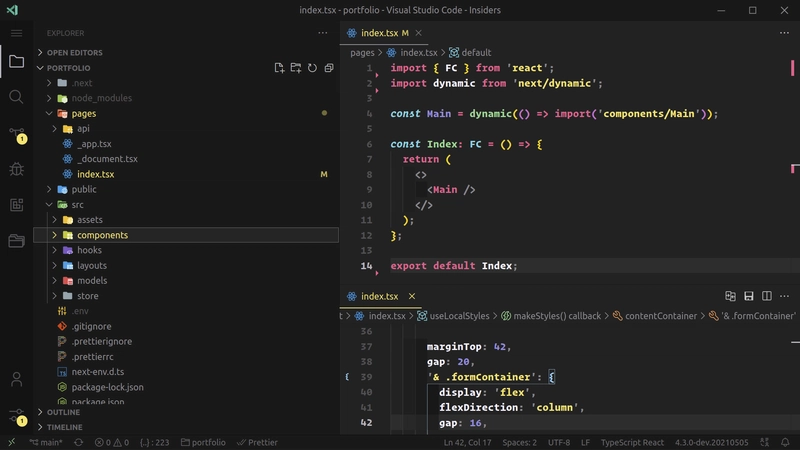
Task: Open more actions for top editor group
Action: point(784,33)
